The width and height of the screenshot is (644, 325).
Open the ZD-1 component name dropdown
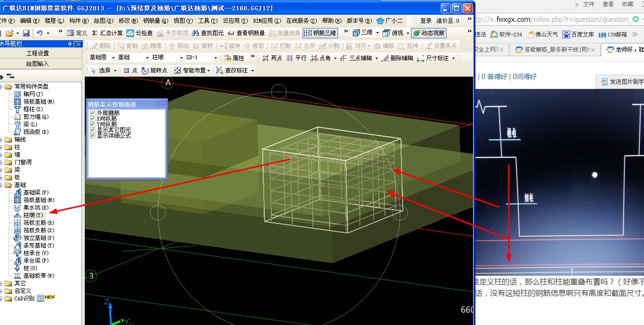pos(215,58)
